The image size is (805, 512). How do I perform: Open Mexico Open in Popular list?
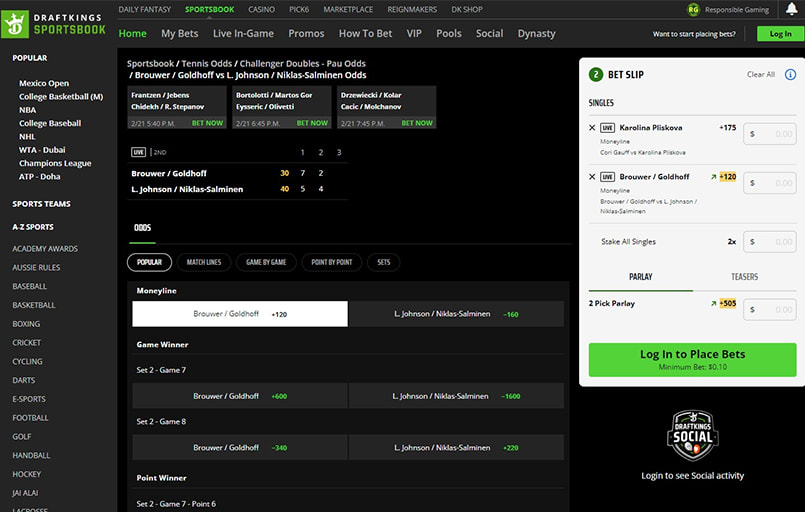pos(44,83)
